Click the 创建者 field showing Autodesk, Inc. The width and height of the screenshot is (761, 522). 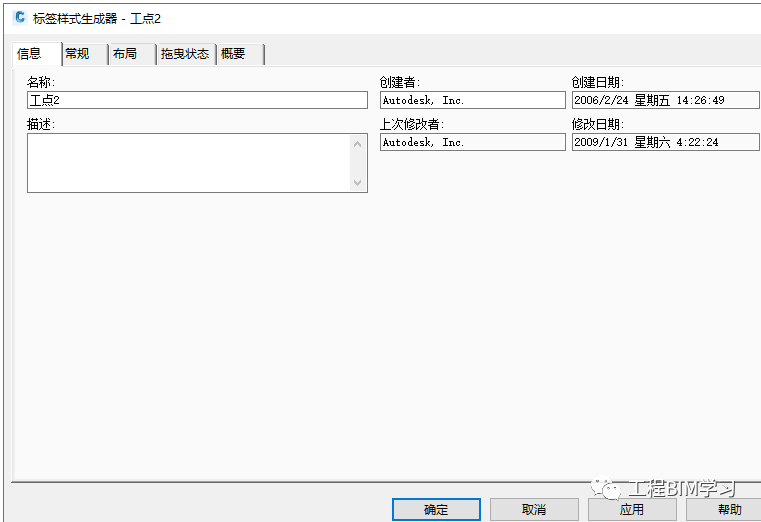(x=473, y=100)
